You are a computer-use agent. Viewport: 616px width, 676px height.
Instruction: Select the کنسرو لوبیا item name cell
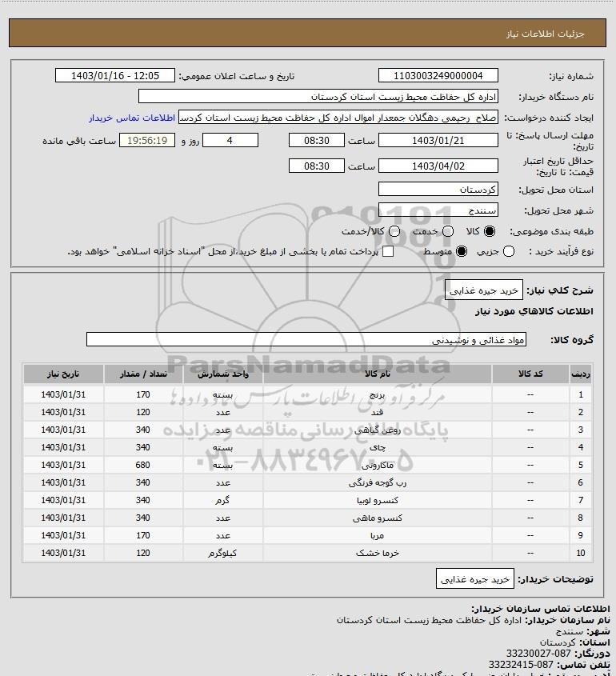pyautogui.click(x=377, y=500)
